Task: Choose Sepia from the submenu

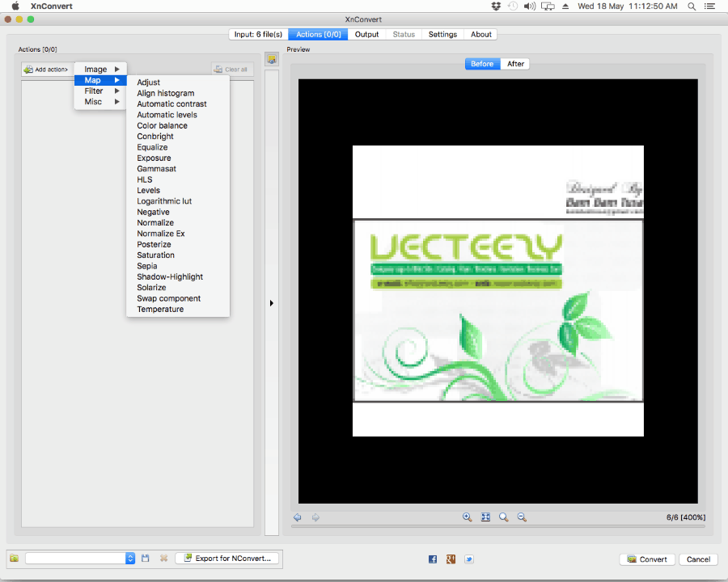Action: [178, 266]
